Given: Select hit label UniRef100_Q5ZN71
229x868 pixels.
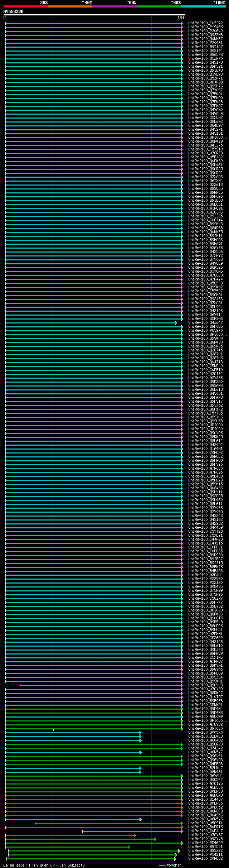Looking at the screenshot, I should coord(205,78).
